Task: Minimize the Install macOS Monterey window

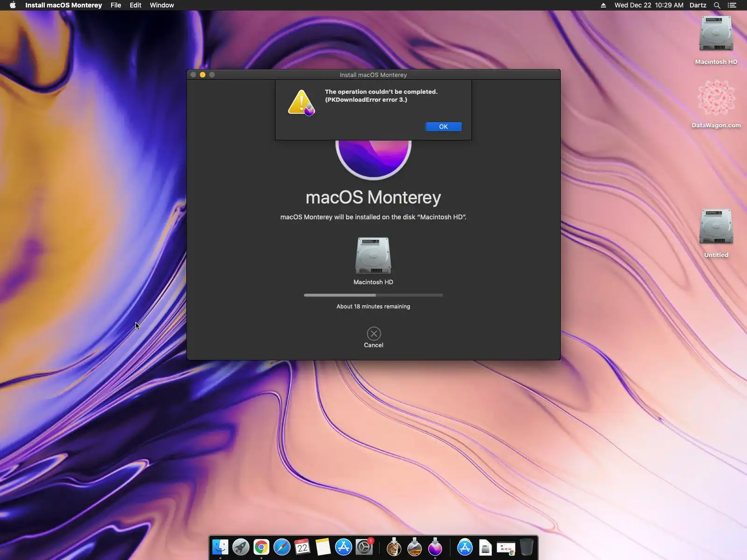Action: (x=203, y=75)
